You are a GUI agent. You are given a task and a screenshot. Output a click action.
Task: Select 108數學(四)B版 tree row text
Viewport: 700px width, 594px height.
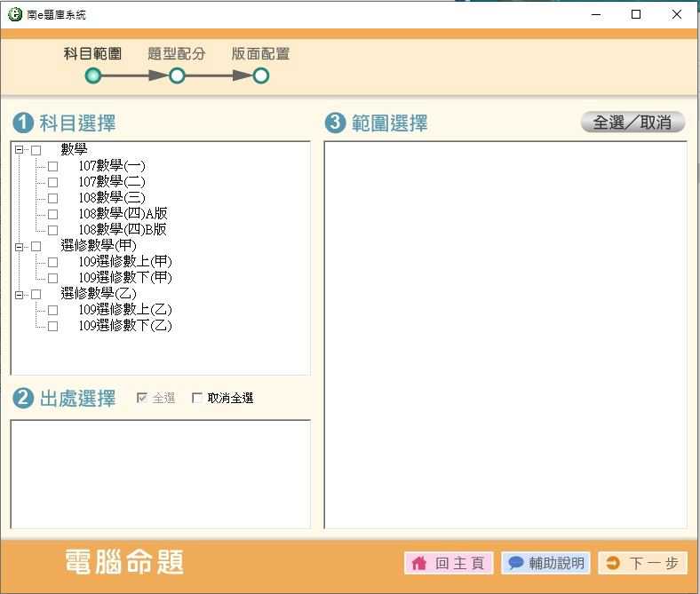tap(123, 229)
